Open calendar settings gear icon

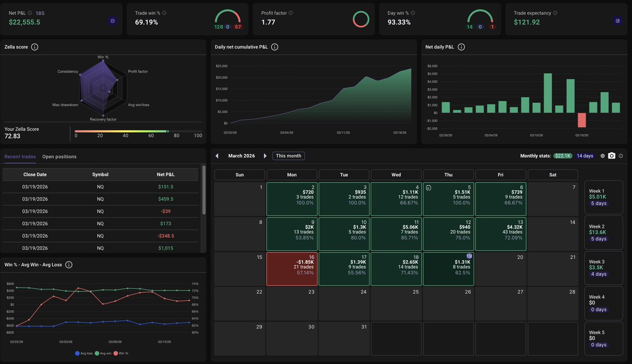[x=603, y=156]
